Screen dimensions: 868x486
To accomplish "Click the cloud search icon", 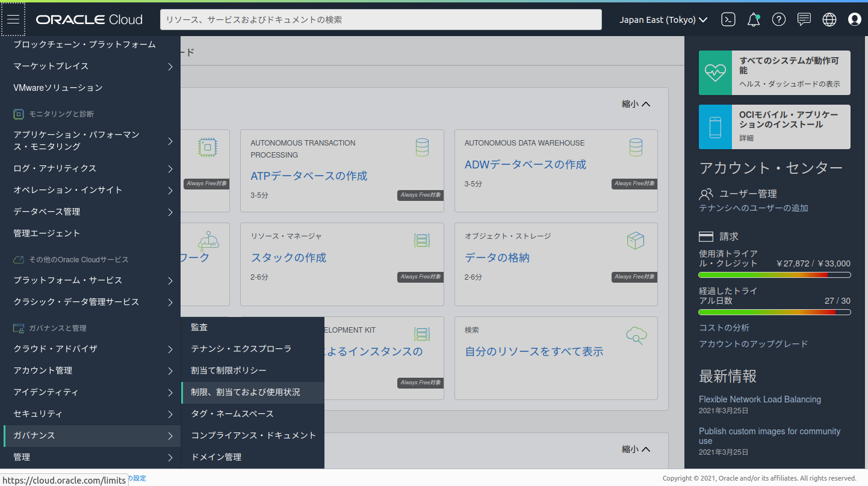I will [x=636, y=335].
